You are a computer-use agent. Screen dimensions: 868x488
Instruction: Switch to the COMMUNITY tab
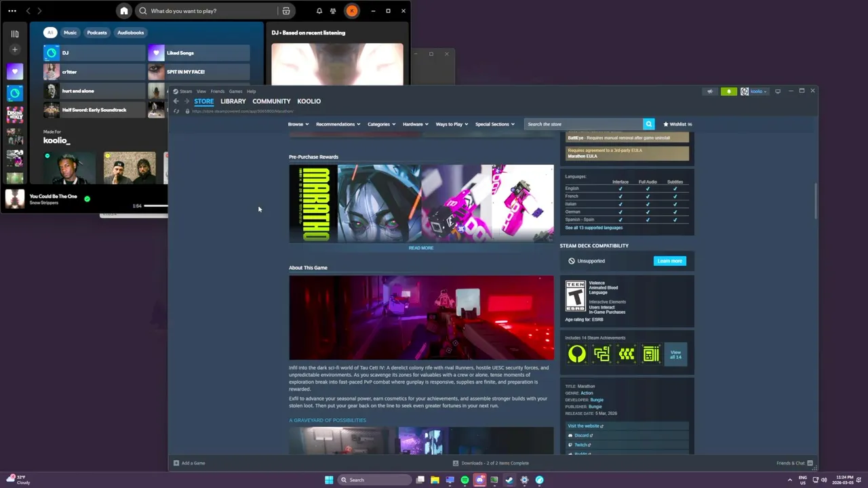click(x=271, y=101)
